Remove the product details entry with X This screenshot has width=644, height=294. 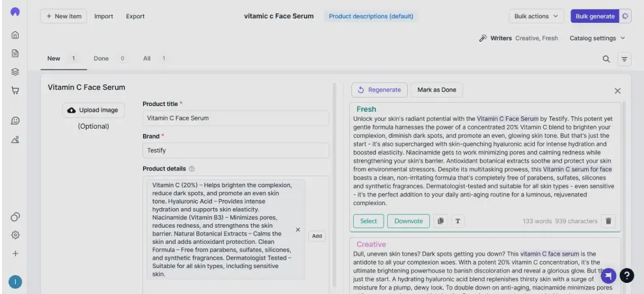(298, 230)
